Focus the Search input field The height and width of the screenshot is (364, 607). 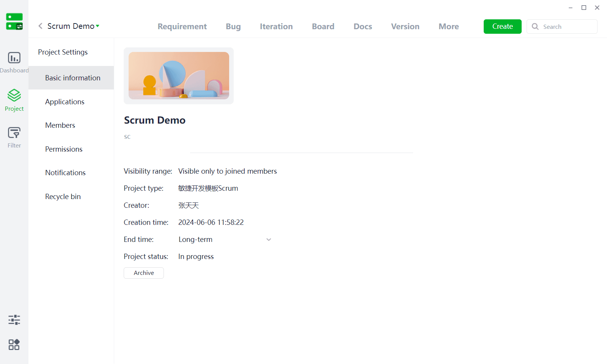562,27
